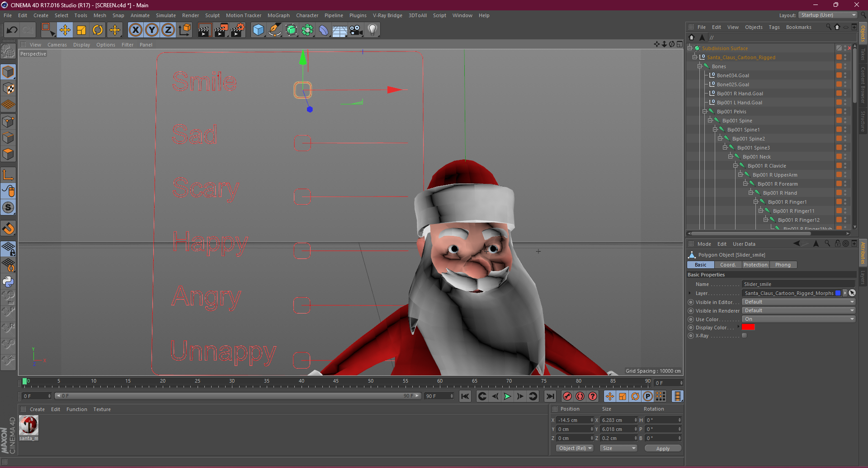Toggle Enable Snap icon
The width and height of the screenshot is (868, 468).
(8, 208)
